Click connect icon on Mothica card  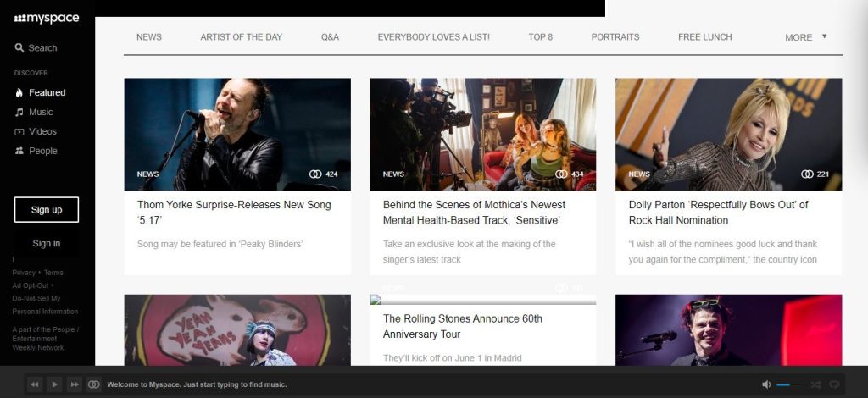(561, 174)
